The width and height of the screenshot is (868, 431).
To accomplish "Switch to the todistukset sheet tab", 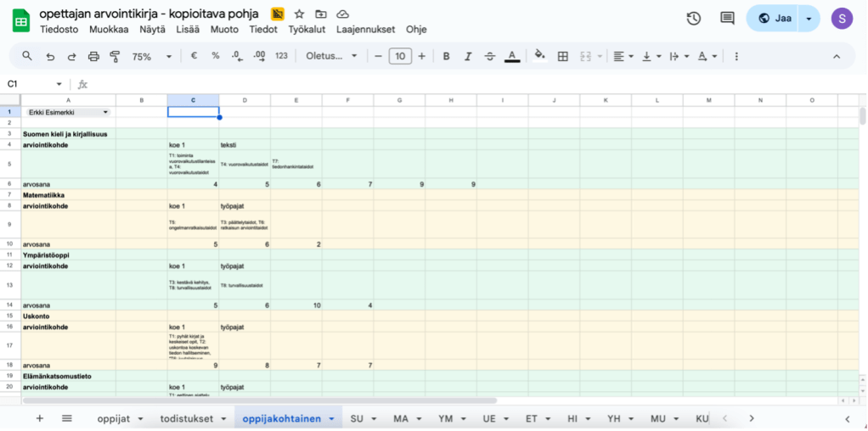I will pyautogui.click(x=187, y=418).
